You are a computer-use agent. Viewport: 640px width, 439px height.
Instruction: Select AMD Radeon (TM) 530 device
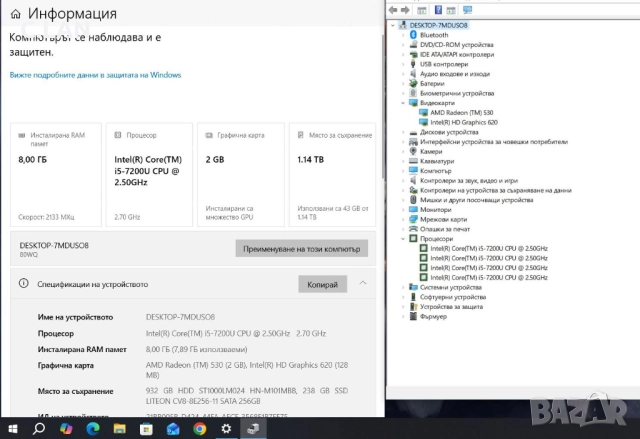point(461,113)
